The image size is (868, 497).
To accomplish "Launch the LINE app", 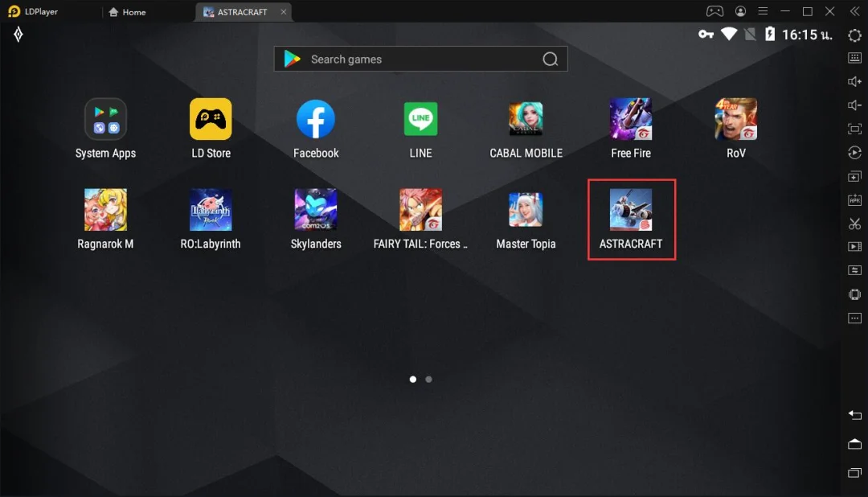I will pos(420,119).
